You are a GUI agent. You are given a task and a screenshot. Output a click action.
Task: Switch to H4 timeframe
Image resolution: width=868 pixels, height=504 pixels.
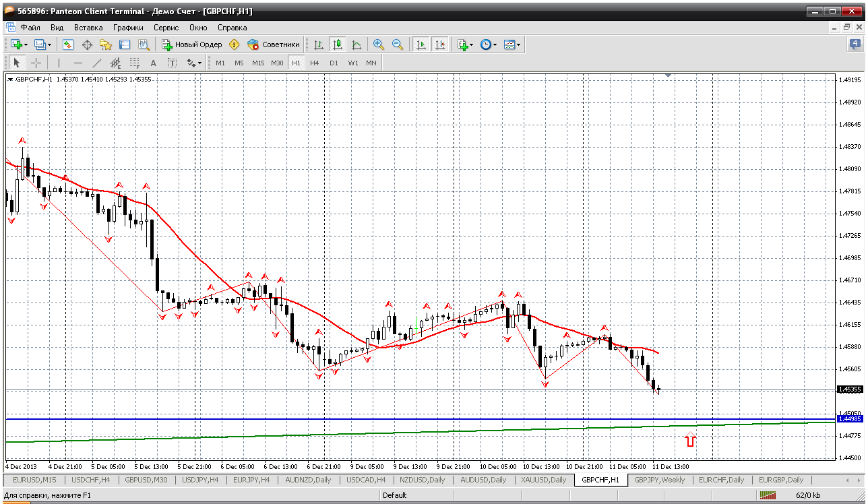point(315,63)
